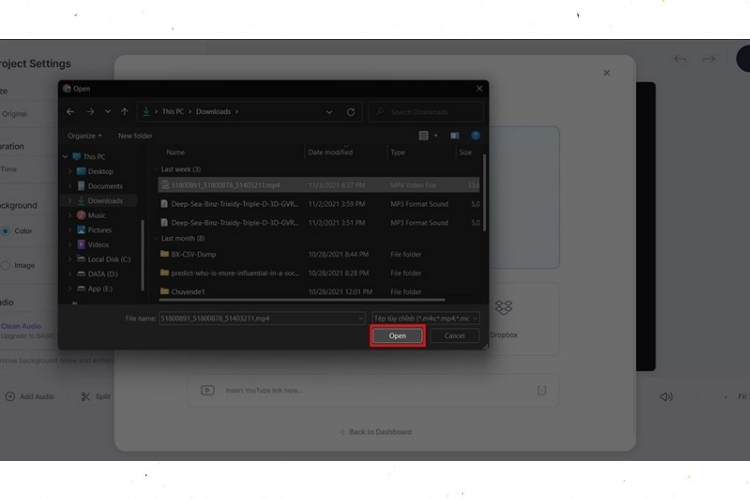Click the File name input box
The height and width of the screenshot is (500, 750).
pyautogui.click(x=257, y=318)
